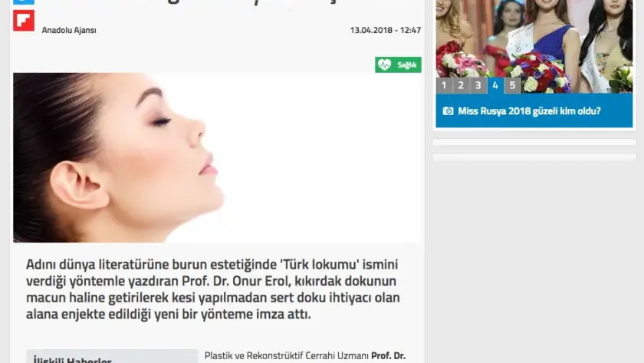Open the Sağlık category tag

coord(398,65)
